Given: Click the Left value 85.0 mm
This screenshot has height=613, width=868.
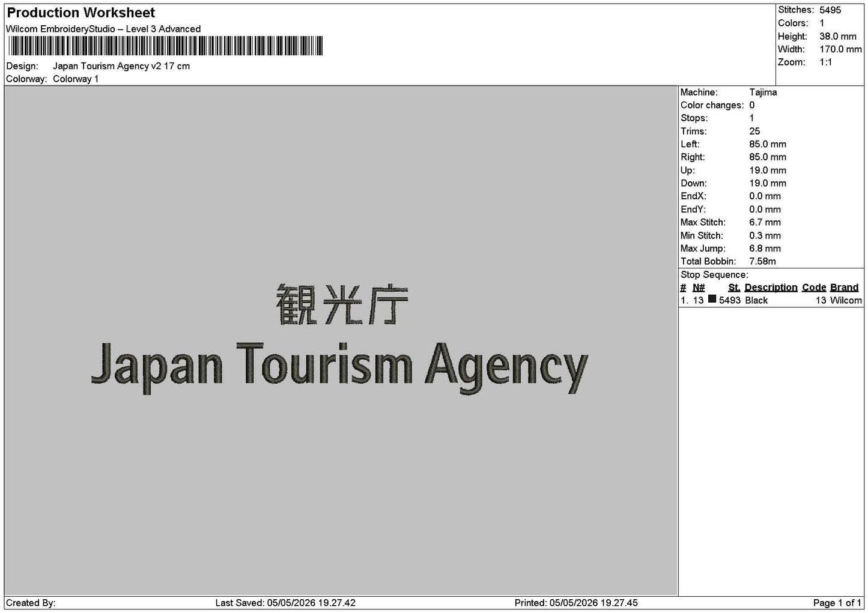Looking at the screenshot, I should pyautogui.click(x=768, y=144).
